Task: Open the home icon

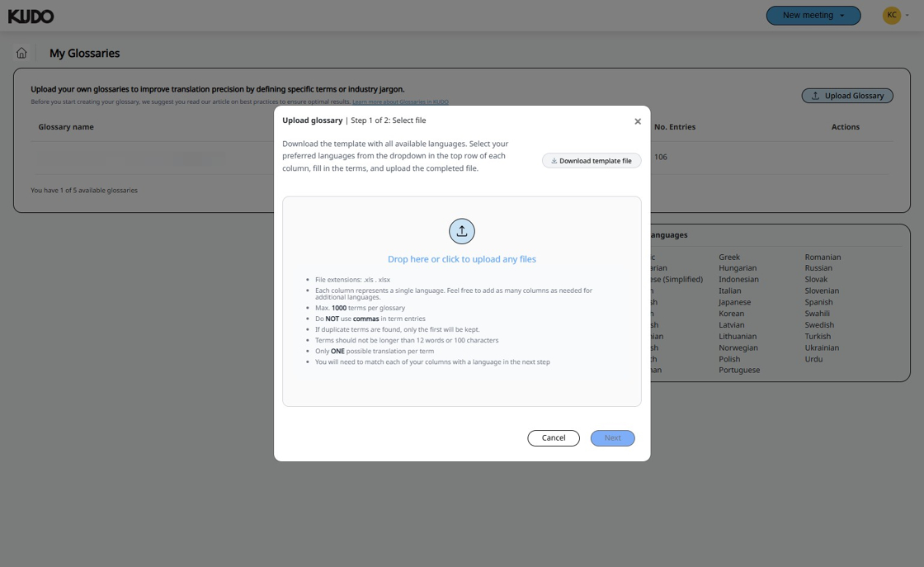Action: point(21,53)
